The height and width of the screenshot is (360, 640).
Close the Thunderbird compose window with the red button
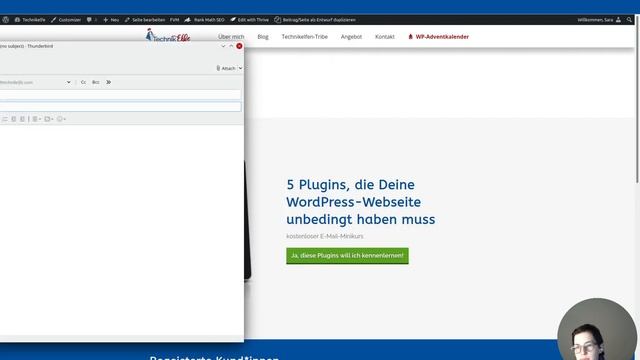click(x=239, y=46)
